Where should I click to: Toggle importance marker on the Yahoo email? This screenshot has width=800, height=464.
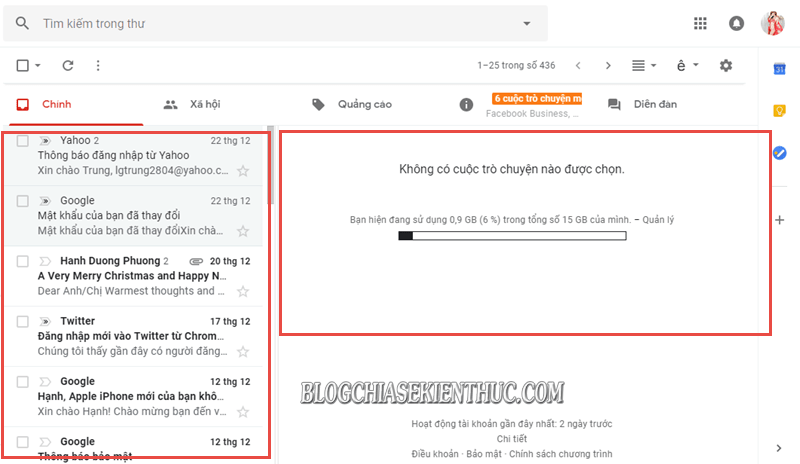click(45, 141)
